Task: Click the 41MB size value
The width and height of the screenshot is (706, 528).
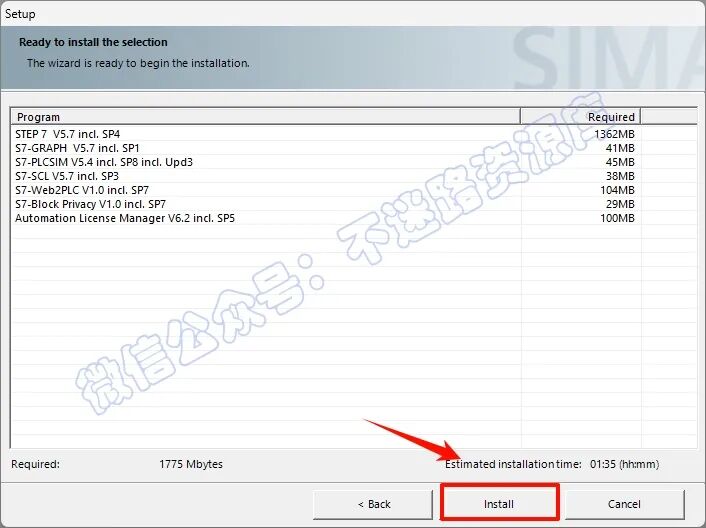Action: pyautogui.click(x=620, y=148)
